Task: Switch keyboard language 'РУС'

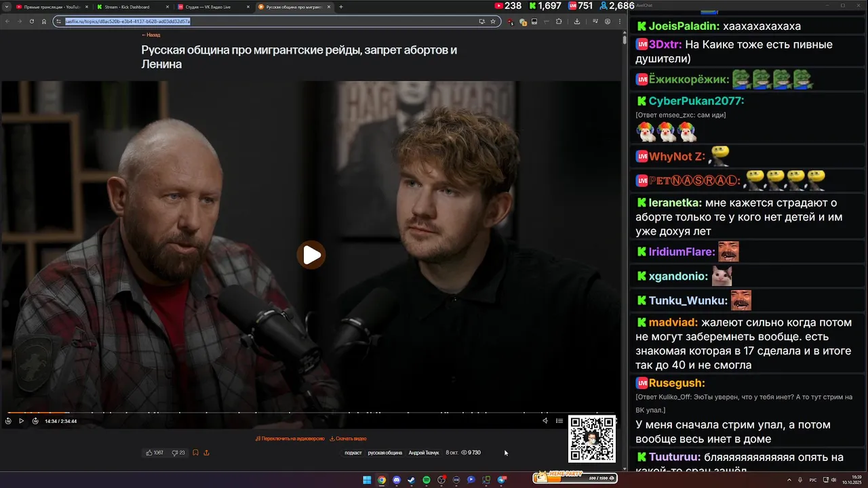Action: pos(813,480)
